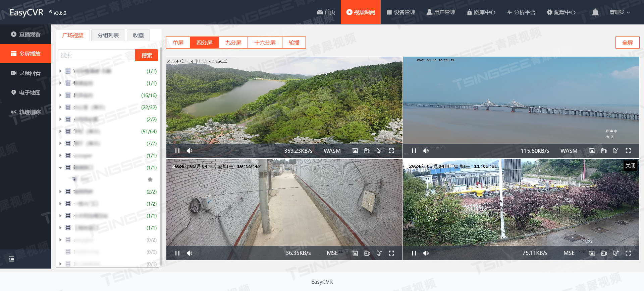The height and width of the screenshot is (291, 644).
Task: Switch to the 广场视频 tab
Action: pyautogui.click(x=73, y=35)
